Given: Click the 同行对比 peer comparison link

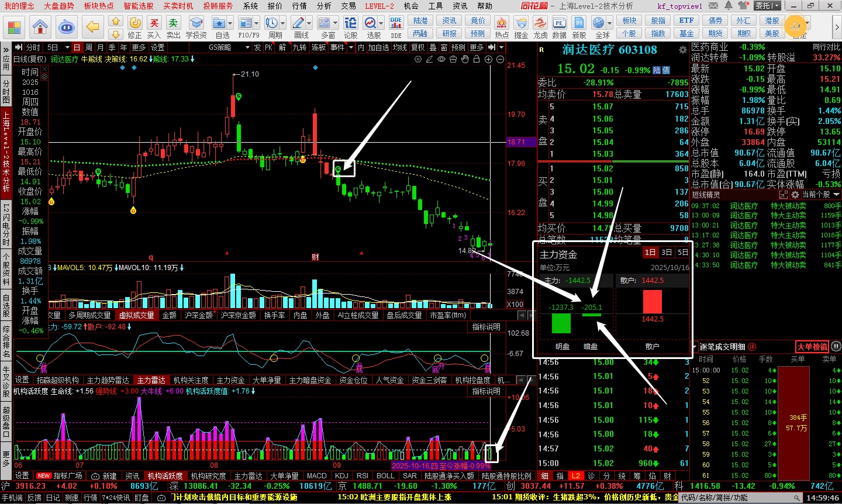Looking at the screenshot, I should pyautogui.click(x=826, y=47).
